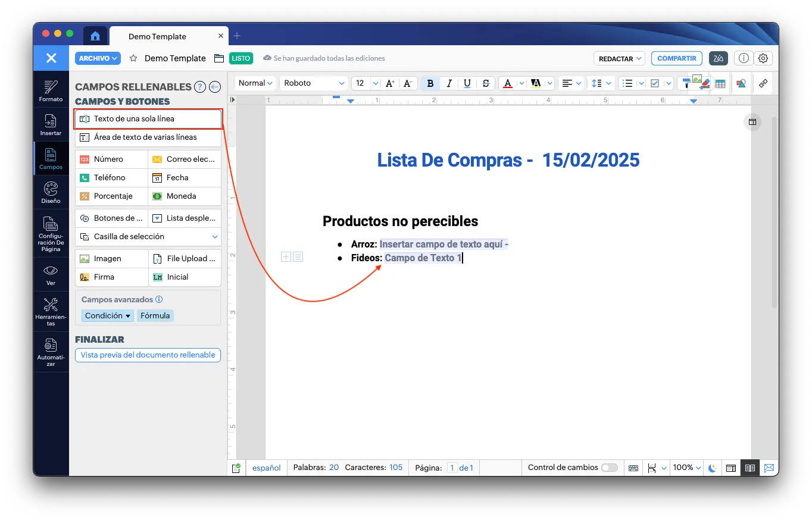Open the Roboto font family dropdown
The image size is (812, 520).
[x=314, y=83]
